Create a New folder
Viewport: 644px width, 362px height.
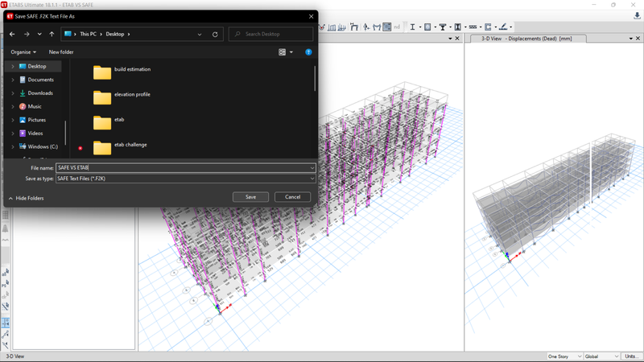click(61, 52)
